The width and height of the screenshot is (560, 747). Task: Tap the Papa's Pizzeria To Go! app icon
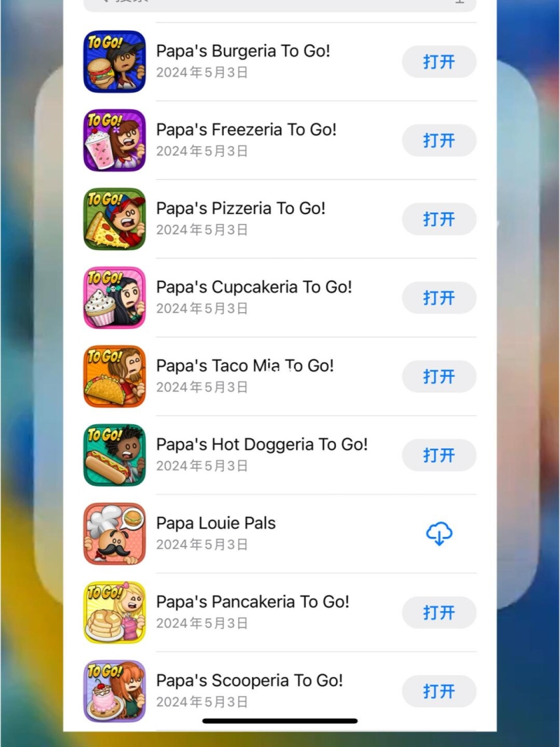(x=114, y=219)
